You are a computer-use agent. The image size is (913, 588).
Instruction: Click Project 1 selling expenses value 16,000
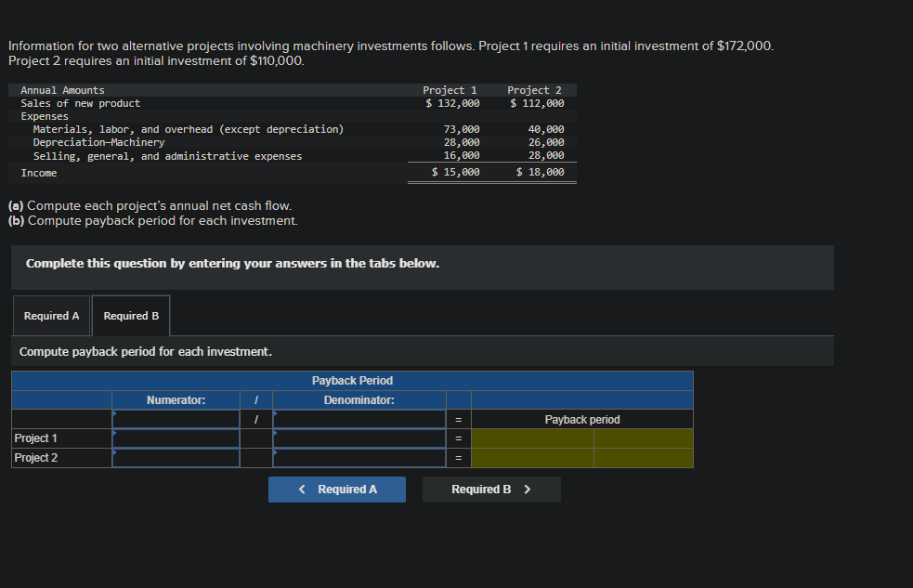coord(462,155)
